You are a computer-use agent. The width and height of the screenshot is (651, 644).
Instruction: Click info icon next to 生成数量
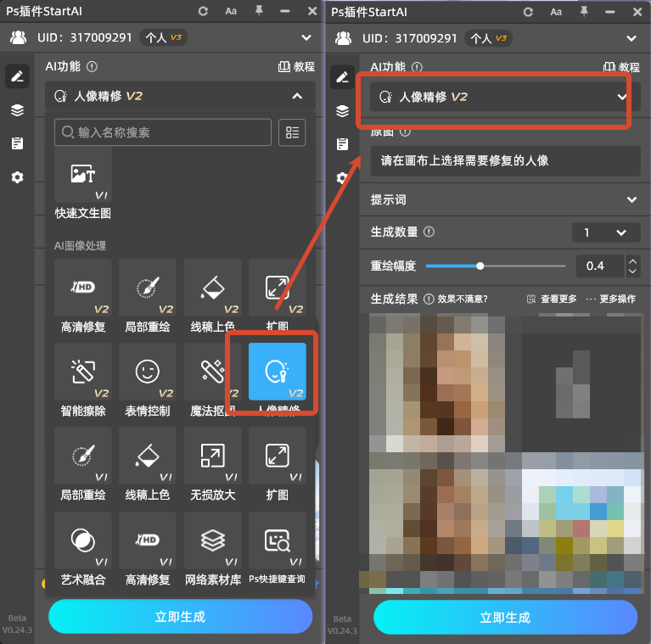429,232
